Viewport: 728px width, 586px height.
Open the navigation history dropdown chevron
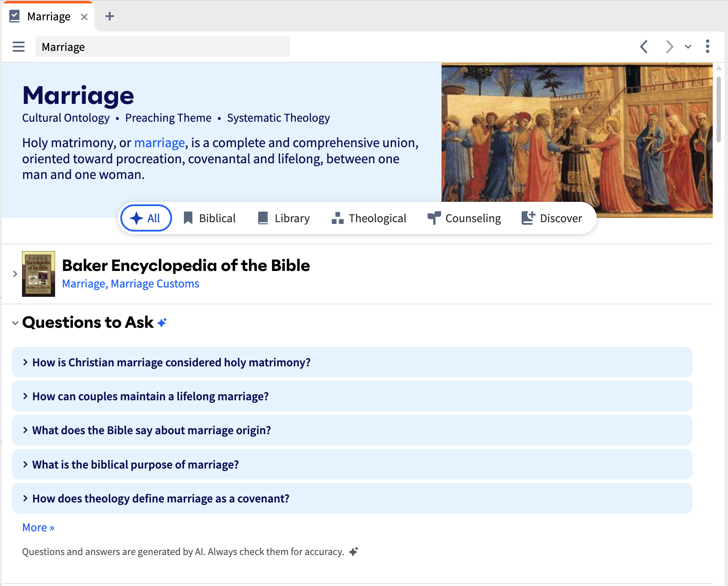point(688,47)
